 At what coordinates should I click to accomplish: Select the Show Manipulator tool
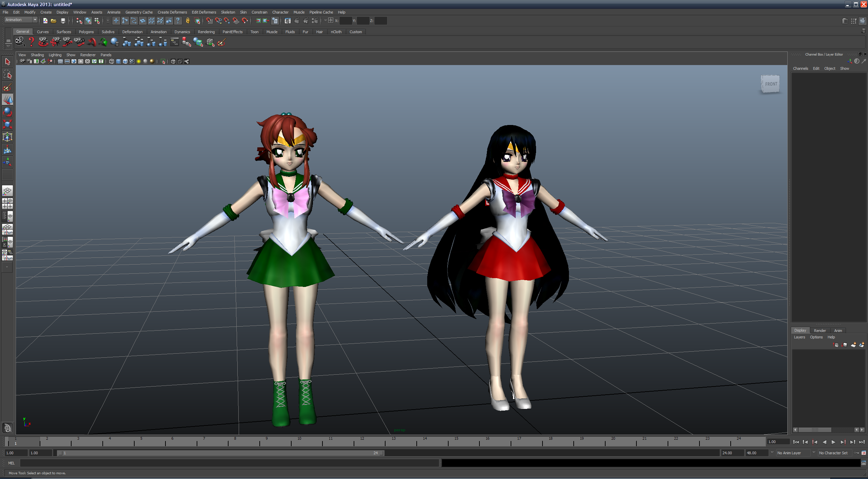[7, 162]
